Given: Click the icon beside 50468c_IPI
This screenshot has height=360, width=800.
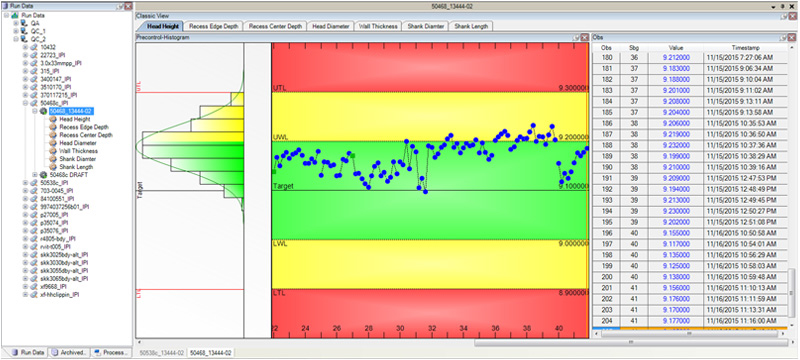Looking at the screenshot, I should [34, 103].
